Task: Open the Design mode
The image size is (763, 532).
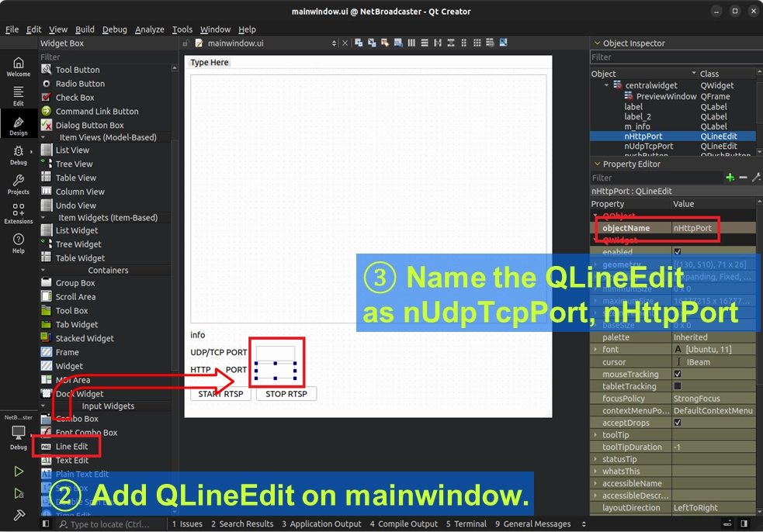Action: tap(19, 126)
